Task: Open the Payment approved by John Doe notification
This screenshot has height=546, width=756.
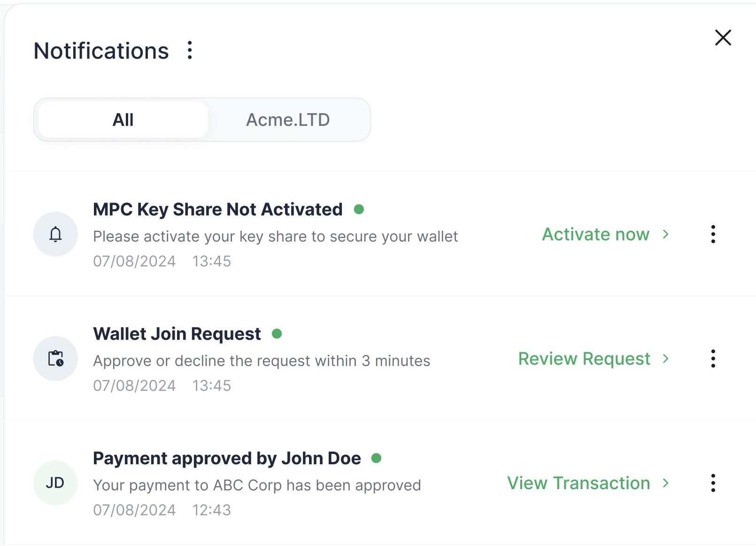Action: [227, 459]
